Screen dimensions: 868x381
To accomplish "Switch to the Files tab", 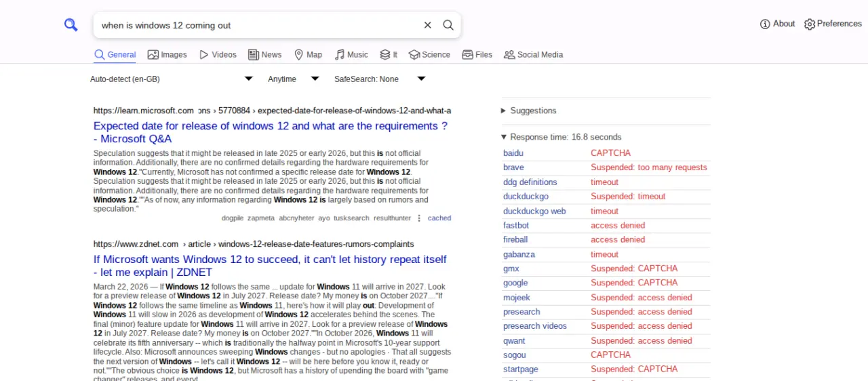I will click(x=477, y=55).
